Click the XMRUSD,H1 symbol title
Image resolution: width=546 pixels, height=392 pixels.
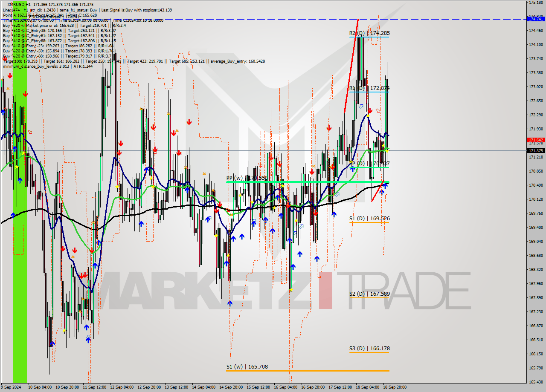19,5
